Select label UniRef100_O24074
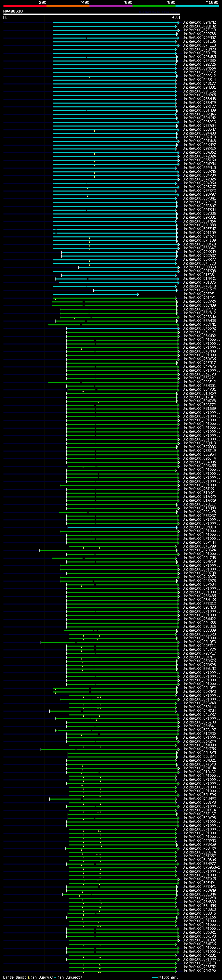The width and height of the screenshot is (222, 980). point(199,237)
